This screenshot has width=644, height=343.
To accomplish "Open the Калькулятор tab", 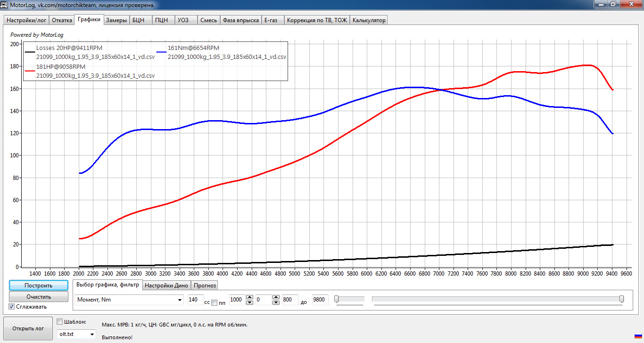I will tap(369, 20).
